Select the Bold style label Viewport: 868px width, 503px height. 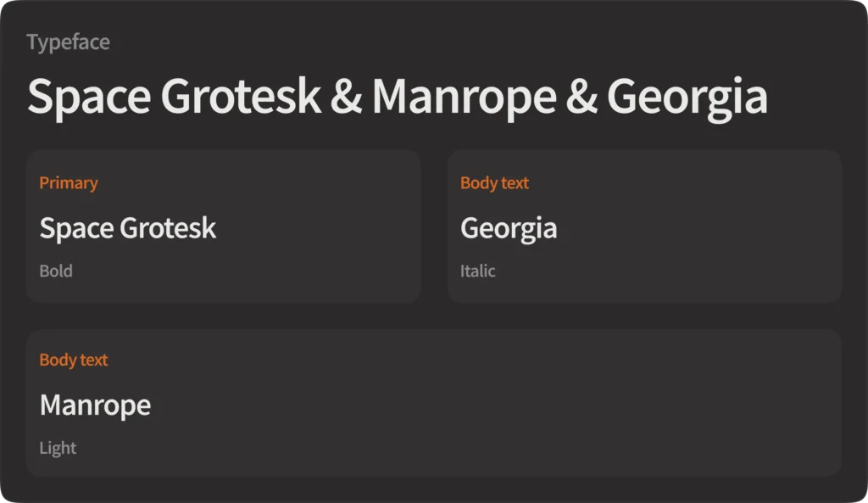[56, 271]
